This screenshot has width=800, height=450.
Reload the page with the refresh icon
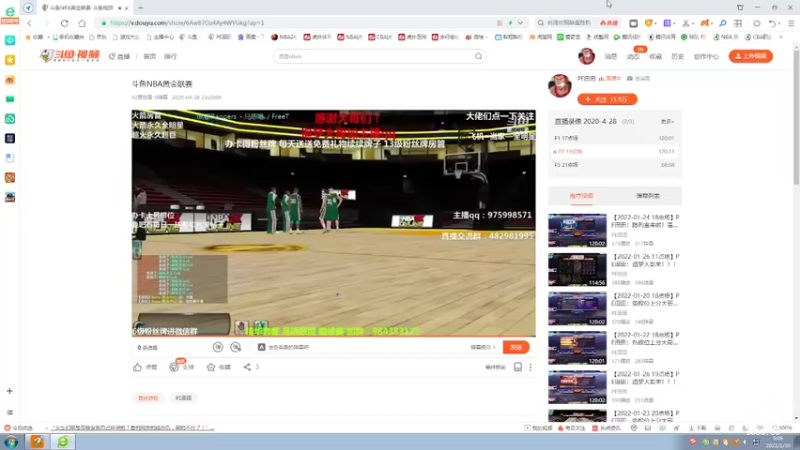(x=64, y=23)
